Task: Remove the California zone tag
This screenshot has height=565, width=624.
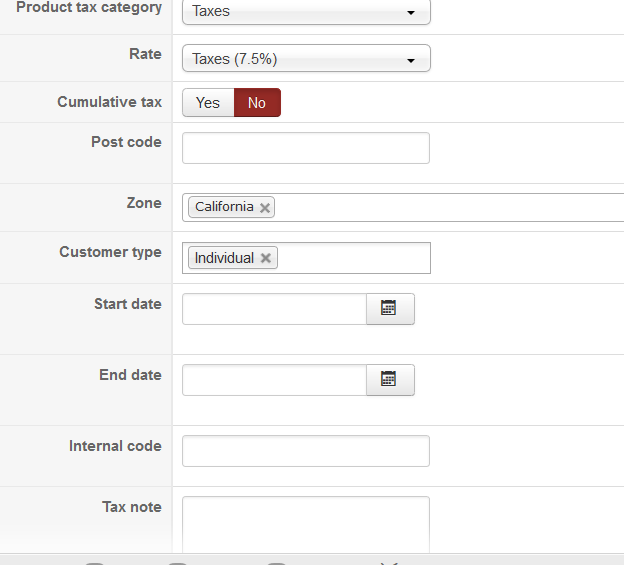Action: coord(265,208)
